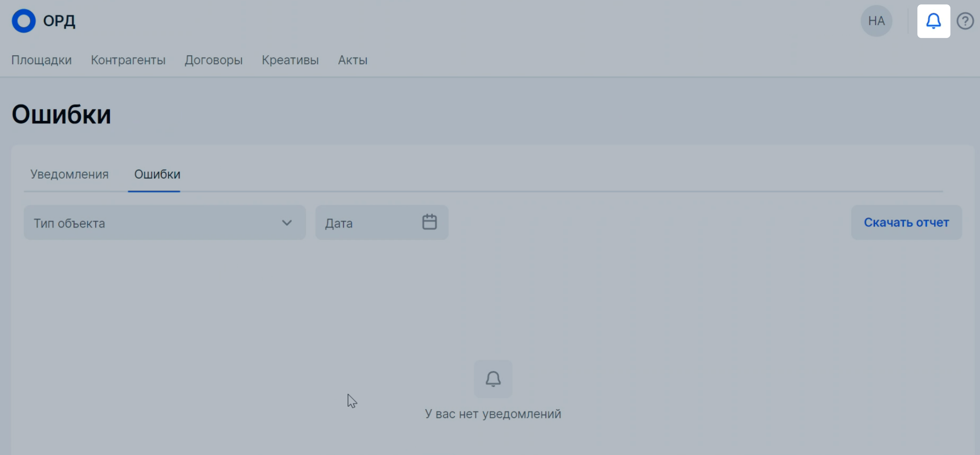Open the НА user avatar menu
Image resolution: width=980 pixels, height=455 pixels.
click(876, 21)
